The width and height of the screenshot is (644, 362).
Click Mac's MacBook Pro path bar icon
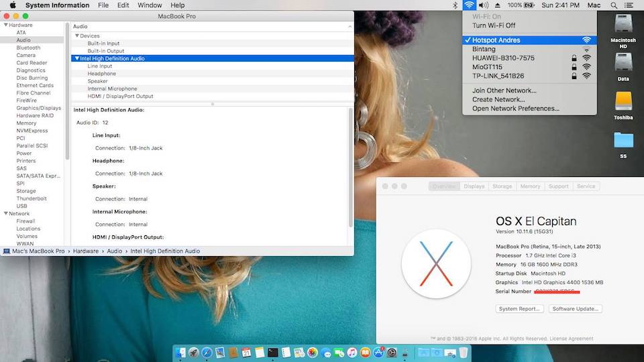click(7, 251)
